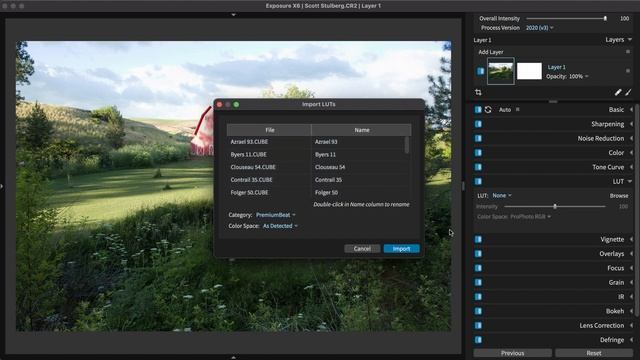Screen dimensions: 640x360
Task: Select the Byers 11.CUBE file row
Action: pos(269,154)
